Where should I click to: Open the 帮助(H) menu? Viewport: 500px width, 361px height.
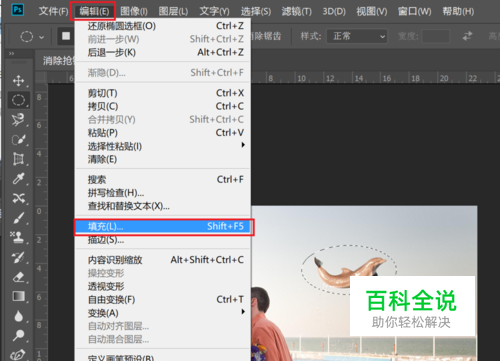[458, 11]
